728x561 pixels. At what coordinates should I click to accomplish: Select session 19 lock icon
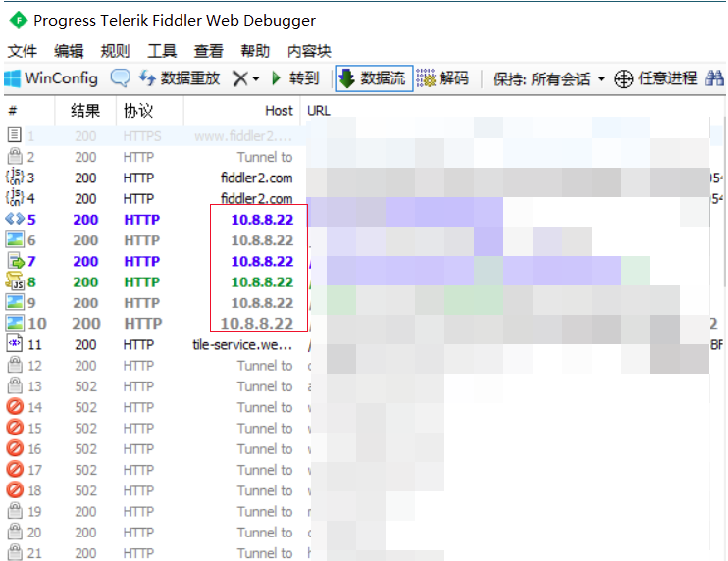[15, 510]
